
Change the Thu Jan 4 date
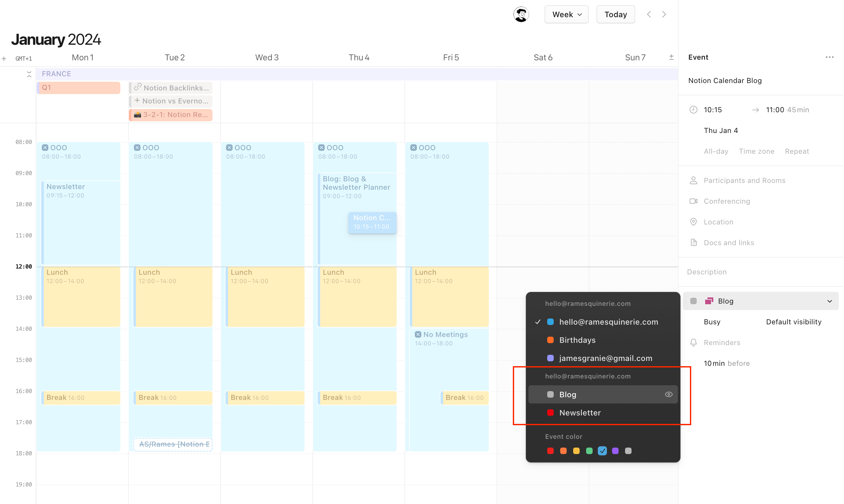click(x=721, y=130)
